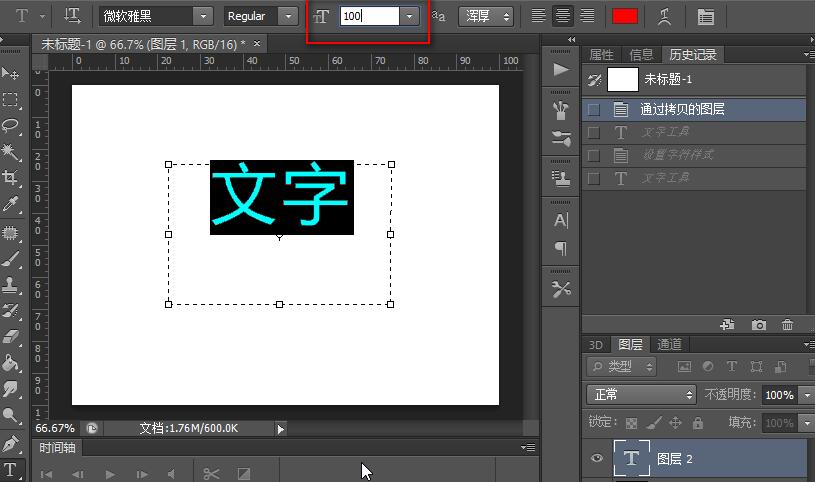Switch to the 通道 tab
Screen dimensions: 815x482
click(x=670, y=344)
